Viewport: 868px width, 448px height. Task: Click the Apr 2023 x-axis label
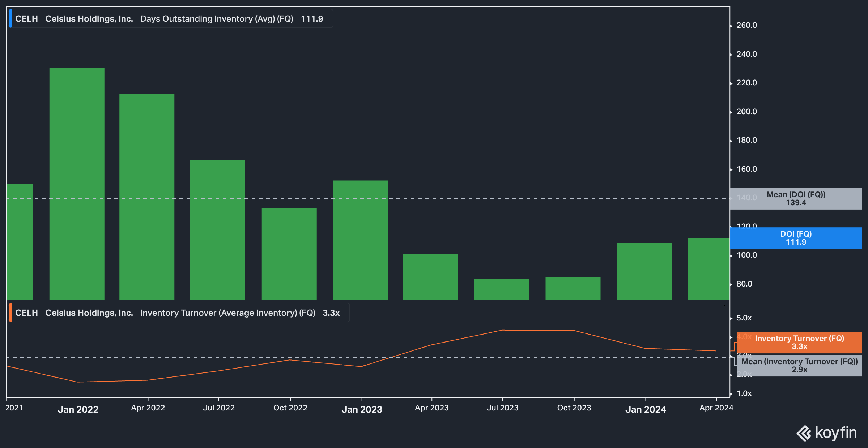(x=432, y=408)
